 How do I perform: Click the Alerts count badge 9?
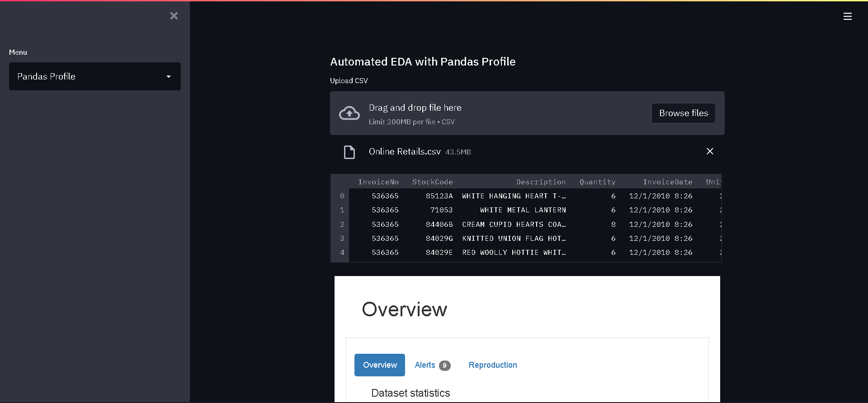click(x=445, y=366)
